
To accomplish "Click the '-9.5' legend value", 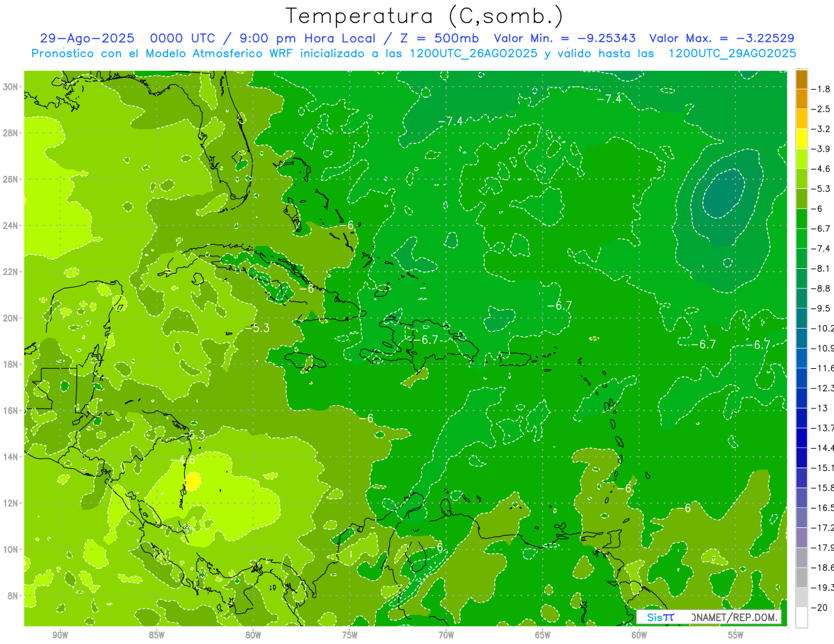I will coord(821,308).
